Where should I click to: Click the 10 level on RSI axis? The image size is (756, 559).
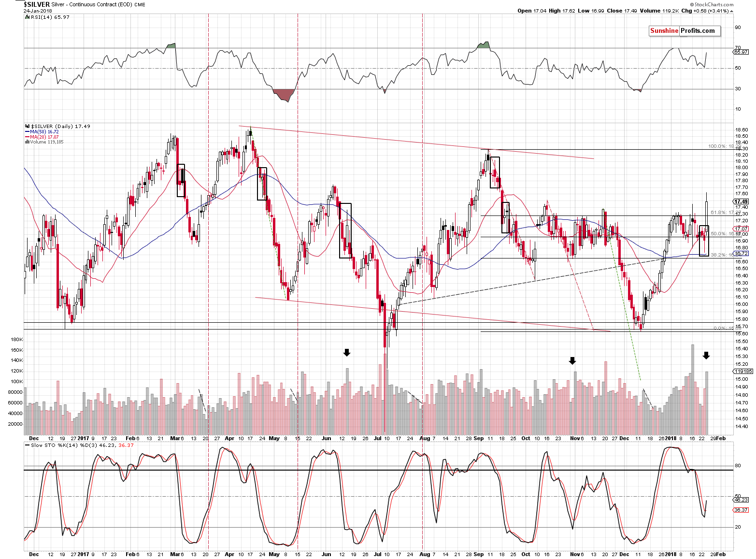coord(738,109)
